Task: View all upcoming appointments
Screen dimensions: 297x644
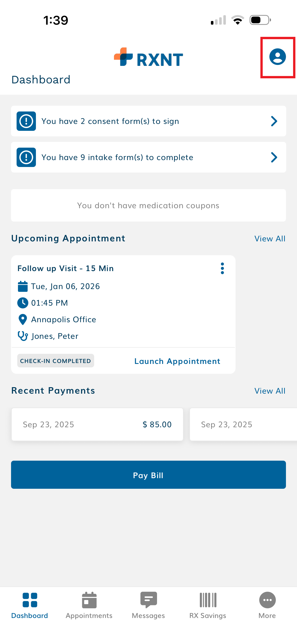Action: coord(270,239)
